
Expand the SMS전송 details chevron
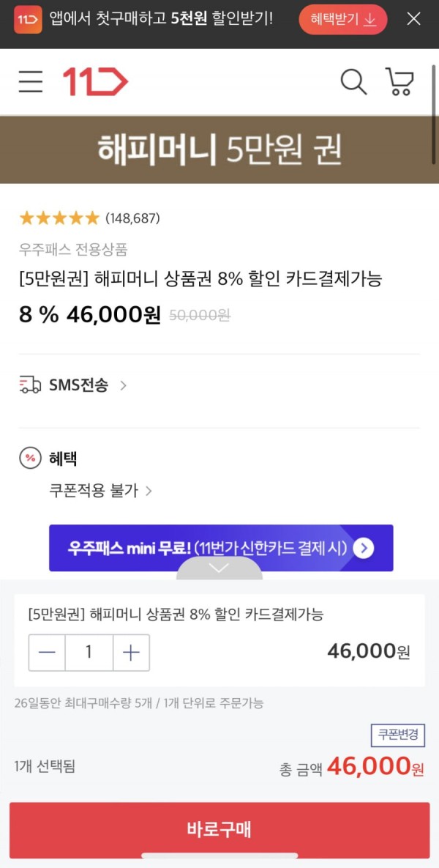coord(124,385)
